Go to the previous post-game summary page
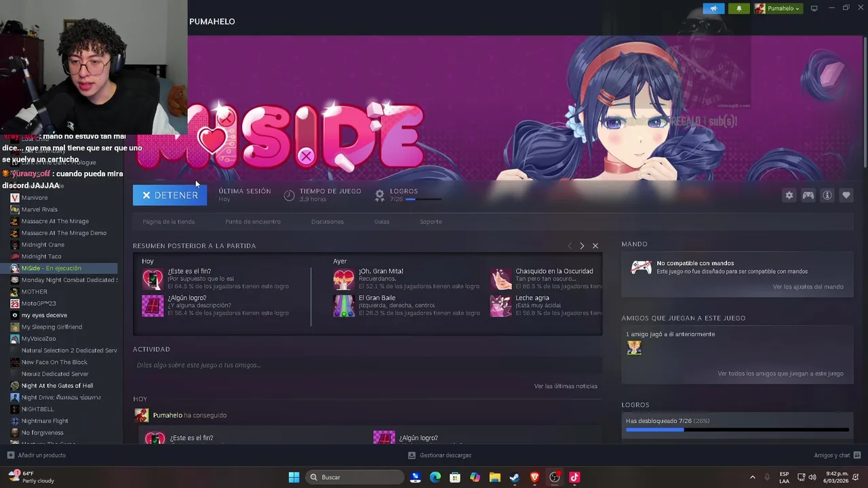The width and height of the screenshot is (868, 488). pos(570,246)
